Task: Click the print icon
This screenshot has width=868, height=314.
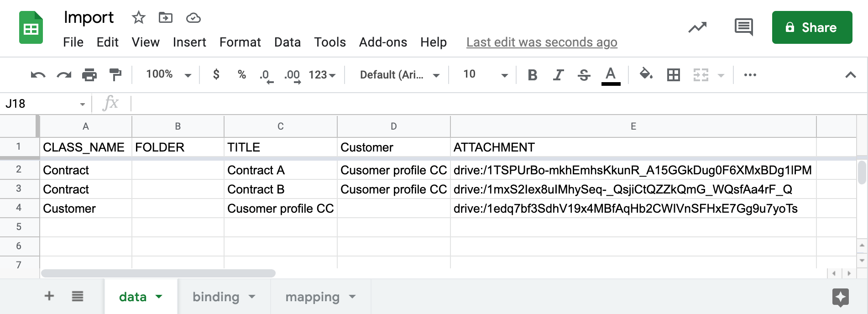Action: [89, 75]
